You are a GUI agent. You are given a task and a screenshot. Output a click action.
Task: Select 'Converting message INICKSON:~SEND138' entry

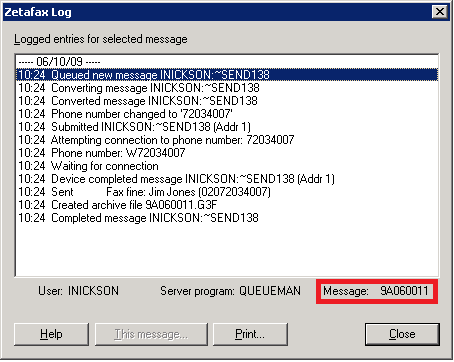click(227, 88)
